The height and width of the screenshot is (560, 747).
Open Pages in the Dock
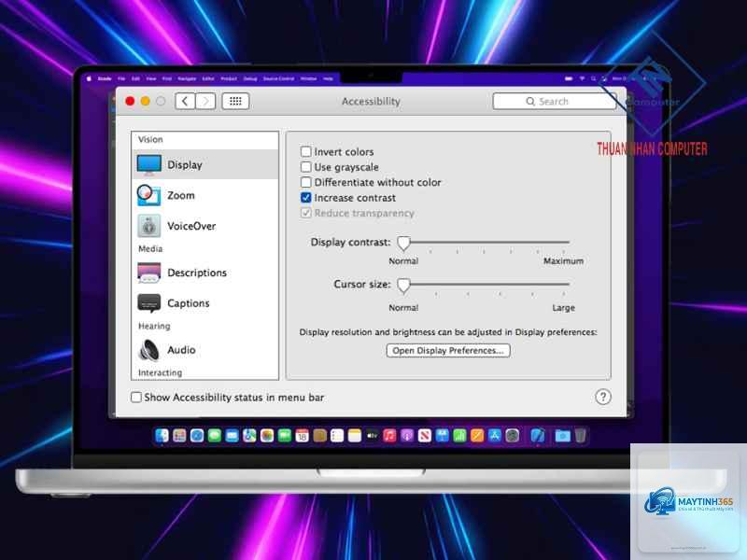(x=477, y=435)
